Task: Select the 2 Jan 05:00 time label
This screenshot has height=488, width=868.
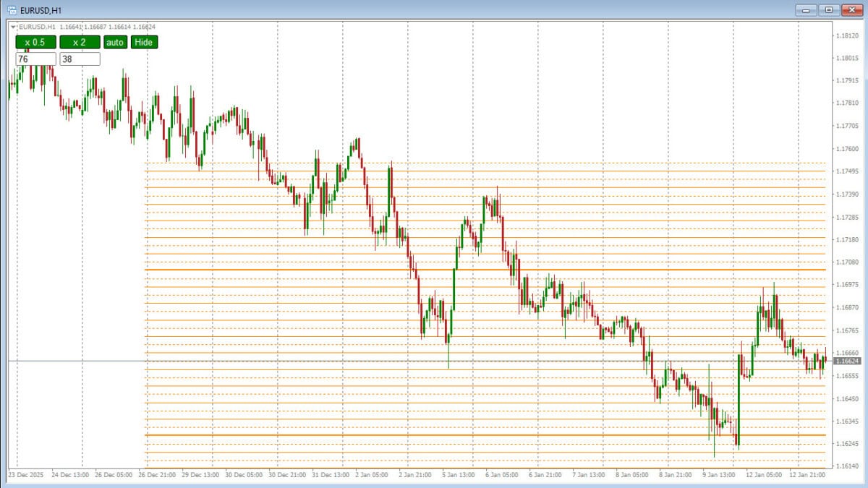Action: click(373, 475)
